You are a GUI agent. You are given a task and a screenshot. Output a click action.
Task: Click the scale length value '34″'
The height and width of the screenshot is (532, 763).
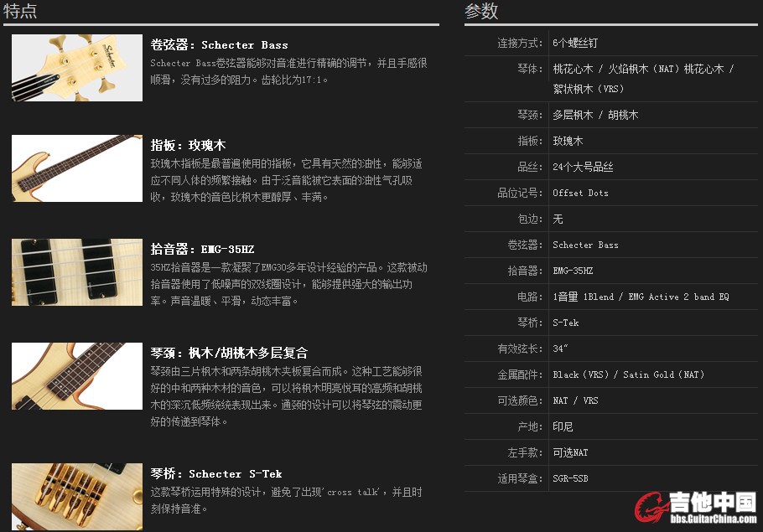click(560, 349)
